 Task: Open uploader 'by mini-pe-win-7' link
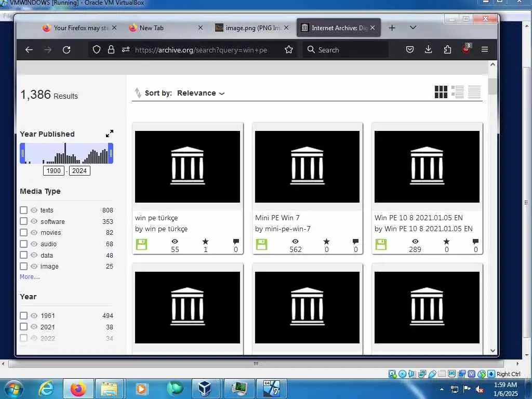click(x=283, y=229)
